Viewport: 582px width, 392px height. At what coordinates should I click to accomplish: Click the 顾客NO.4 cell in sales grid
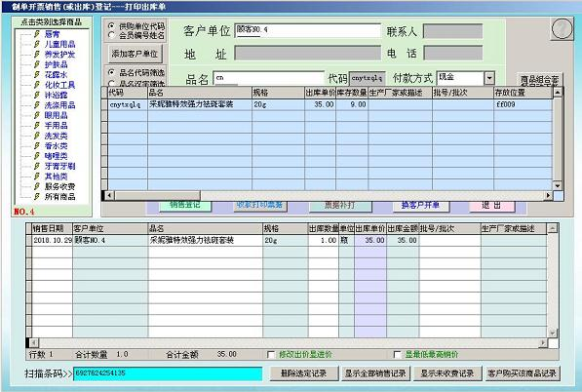click(x=110, y=241)
